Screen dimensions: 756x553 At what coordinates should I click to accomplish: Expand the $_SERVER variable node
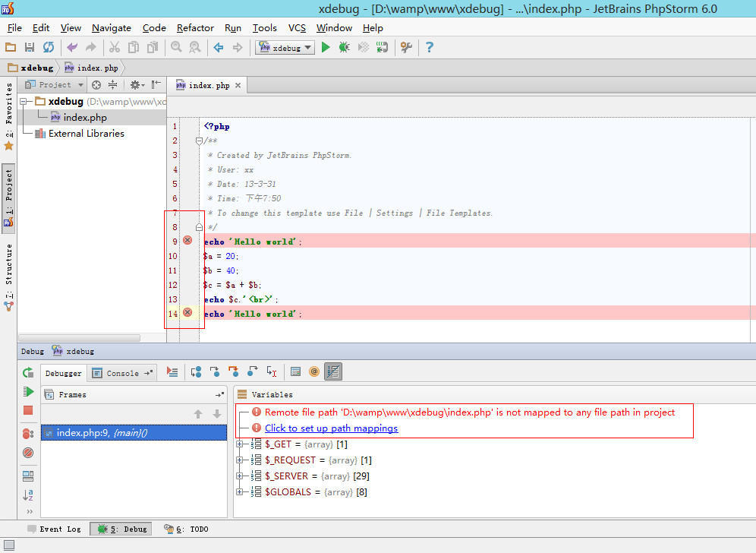pyautogui.click(x=239, y=476)
